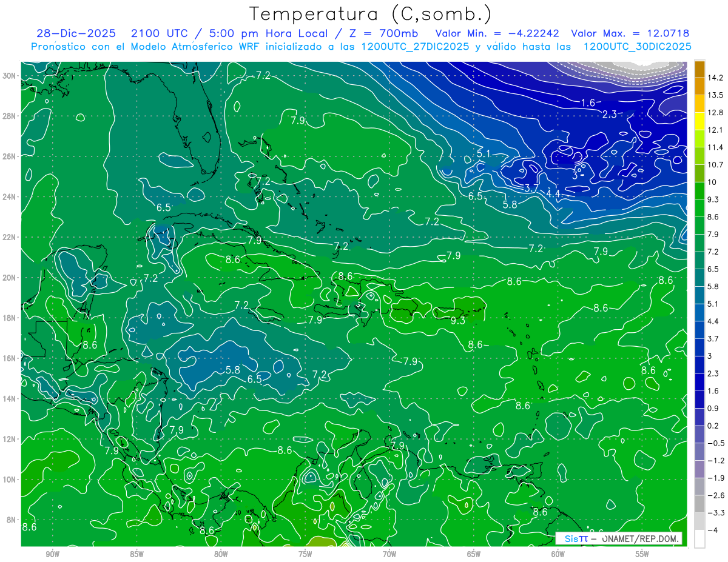
Task: Click the 90W longitude axis label
Action: point(52,554)
